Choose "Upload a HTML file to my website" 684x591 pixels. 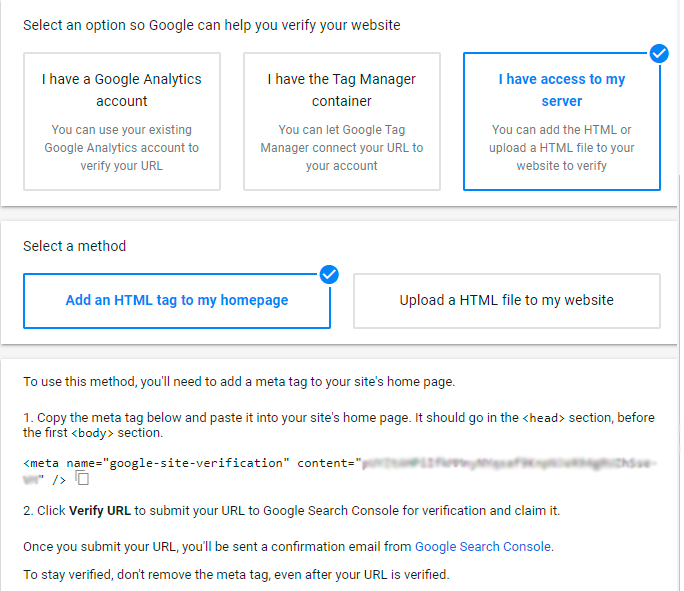click(x=506, y=300)
